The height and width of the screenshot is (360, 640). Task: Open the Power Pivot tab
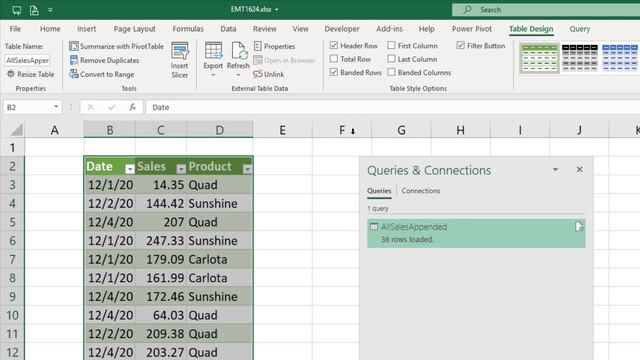[471, 29]
